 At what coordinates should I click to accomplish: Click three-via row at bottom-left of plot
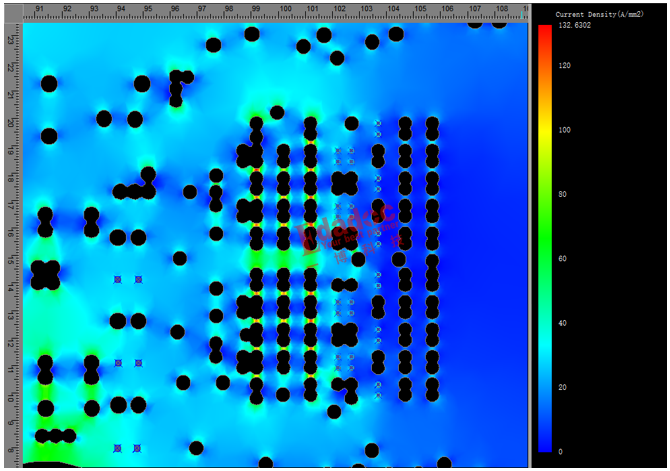[x=55, y=435]
